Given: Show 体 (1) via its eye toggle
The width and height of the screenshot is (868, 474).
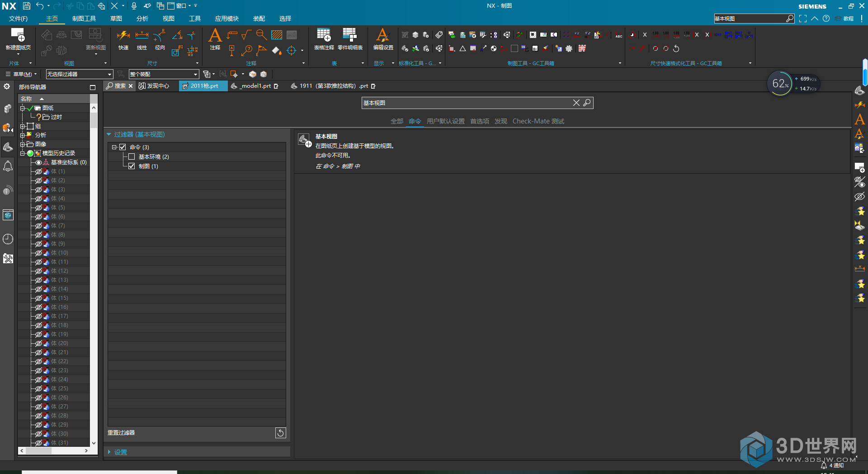Looking at the screenshot, I should coord(39,171).
